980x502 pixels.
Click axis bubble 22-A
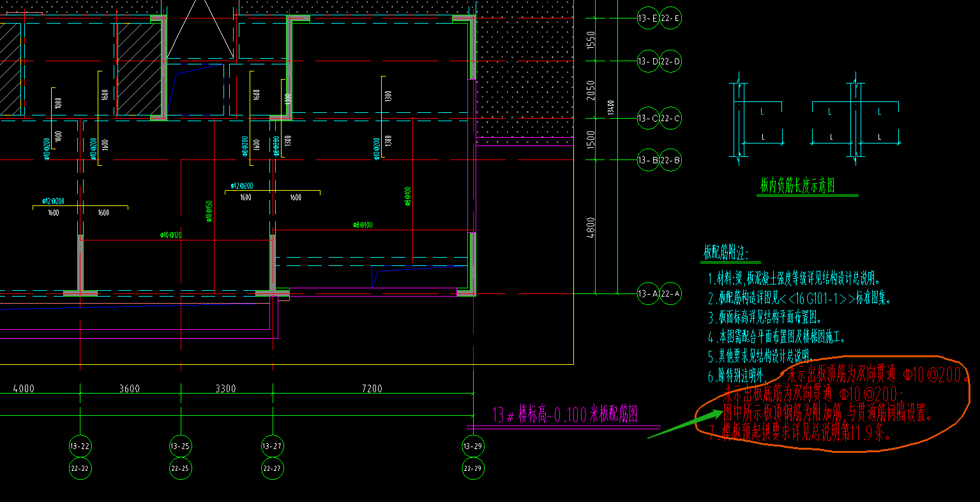(670, 294)
